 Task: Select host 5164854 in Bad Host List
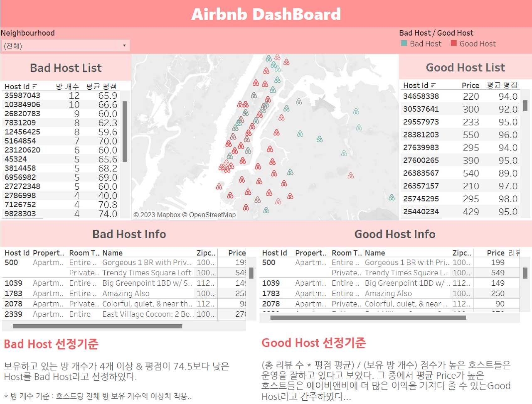click(20, 141)
